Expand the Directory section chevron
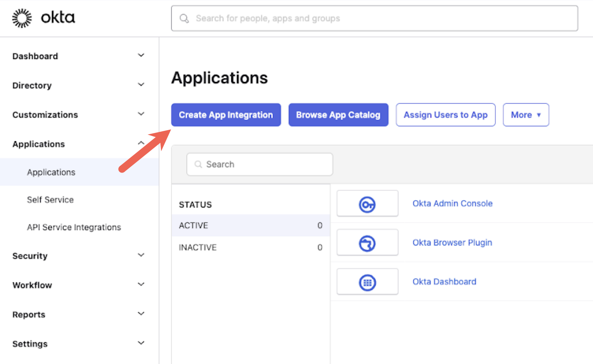The height and width of the screenshot is (364, 593). (x=141, y=85)
